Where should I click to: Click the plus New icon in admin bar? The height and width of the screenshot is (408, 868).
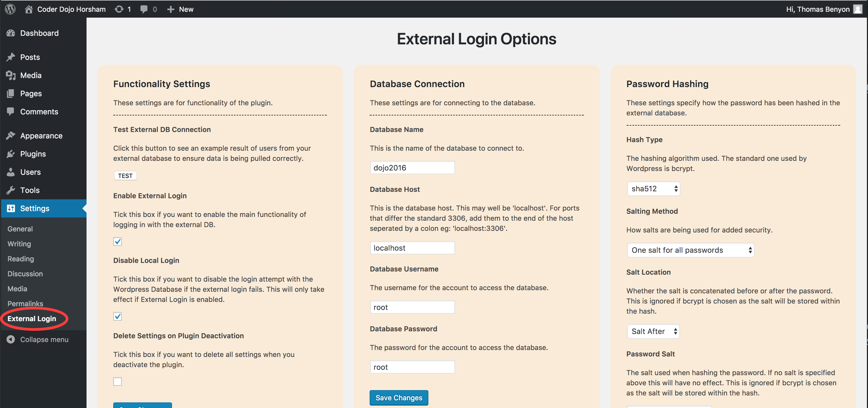(x=170, y=9)
